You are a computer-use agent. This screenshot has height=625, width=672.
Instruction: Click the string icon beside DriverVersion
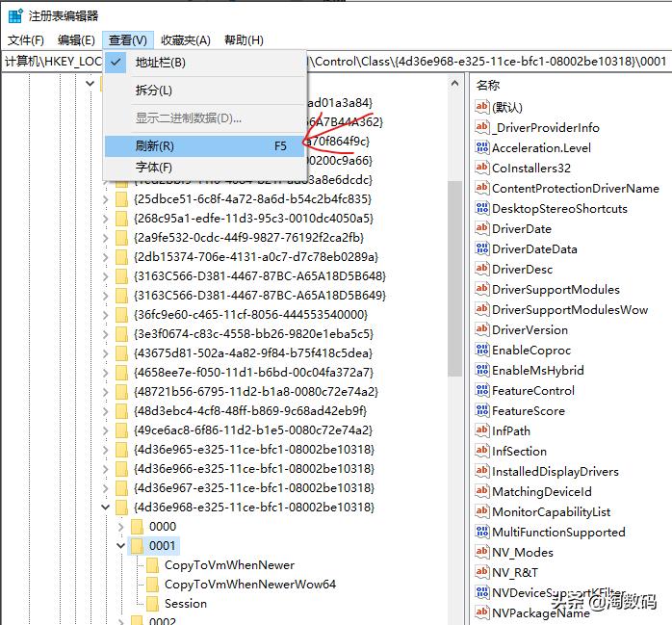[481, 329]
